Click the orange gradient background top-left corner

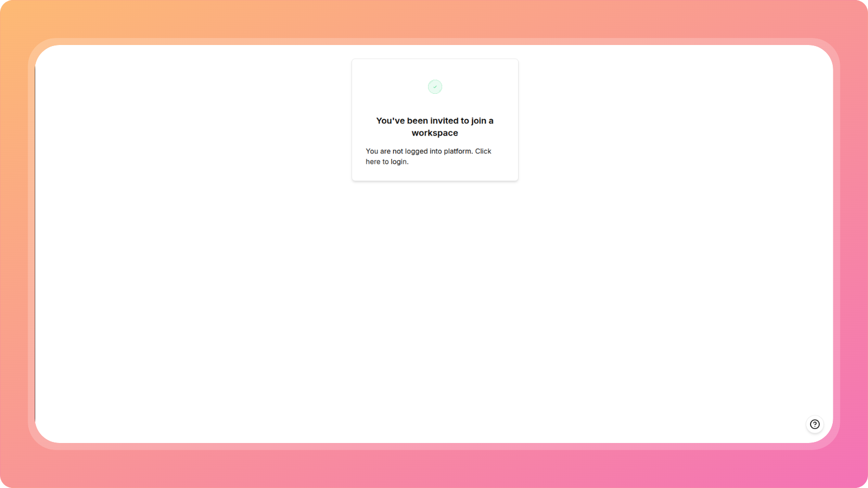pyautogui.click(x=14, y=14)
